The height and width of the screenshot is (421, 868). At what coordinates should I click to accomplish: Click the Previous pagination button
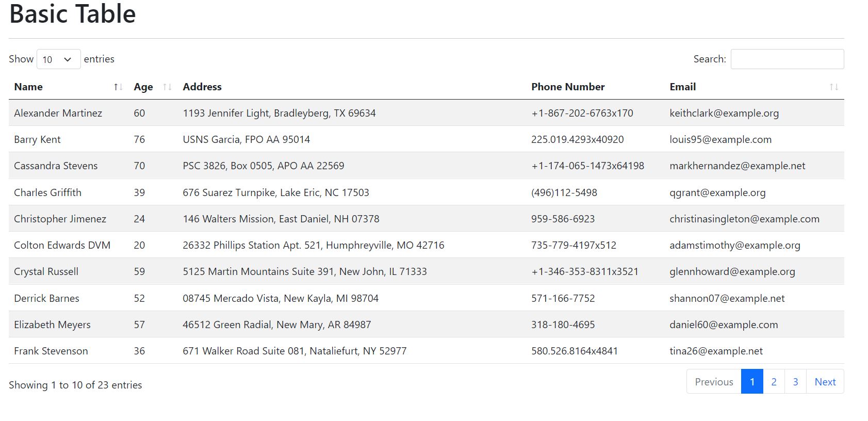pyautogui.click(x=714, y=382)
